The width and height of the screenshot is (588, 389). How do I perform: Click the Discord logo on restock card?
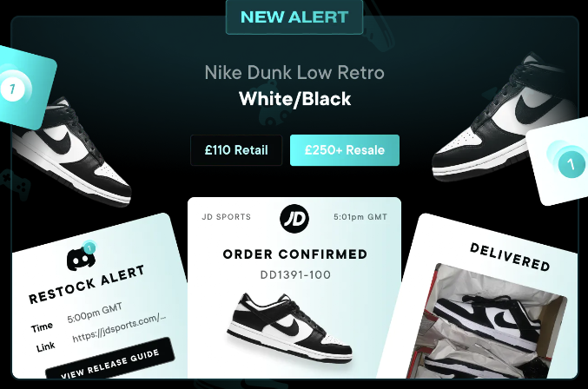pyautogui.click(x=81, y=258)
